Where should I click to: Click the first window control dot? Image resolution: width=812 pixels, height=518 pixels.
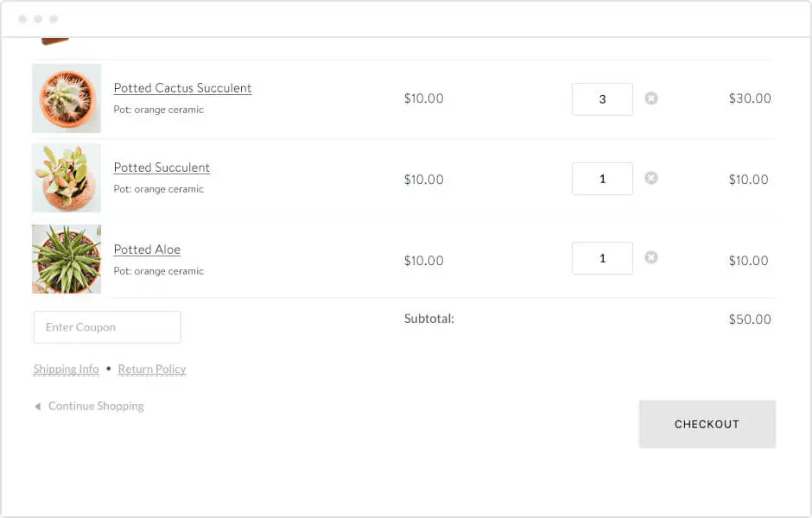coord(23,17)
